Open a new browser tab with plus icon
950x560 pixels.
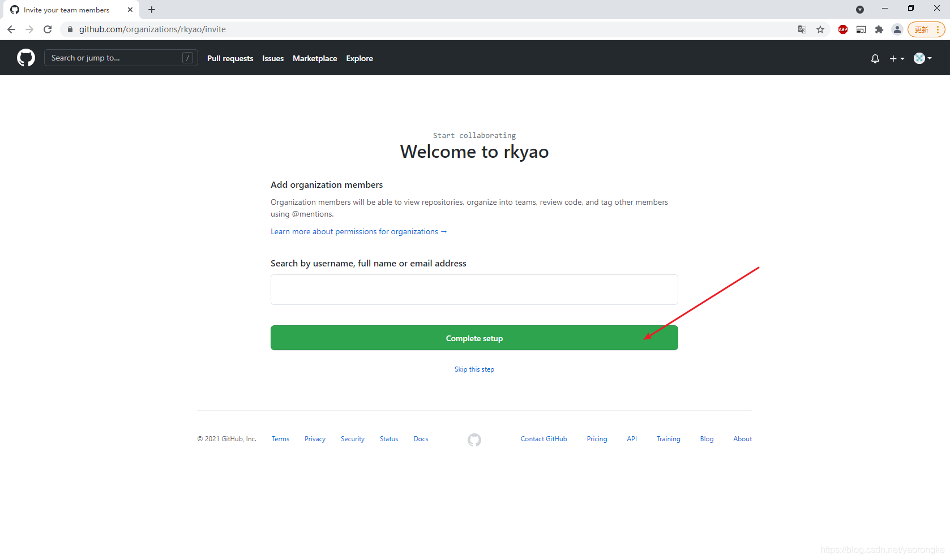152,10
